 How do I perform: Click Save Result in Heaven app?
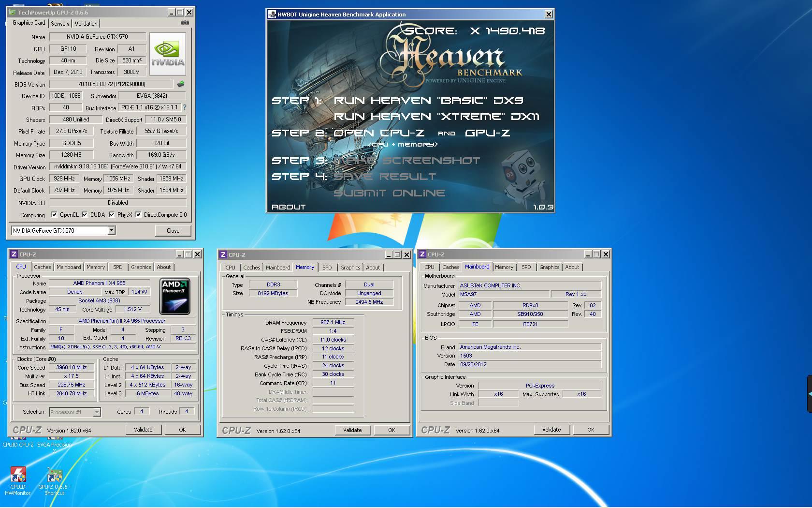[385, 177]
